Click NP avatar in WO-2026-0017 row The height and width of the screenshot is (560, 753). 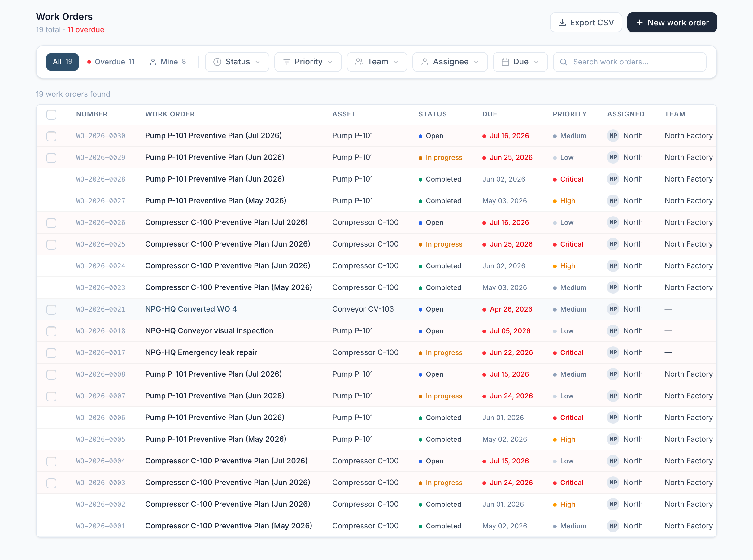(613, 352)
